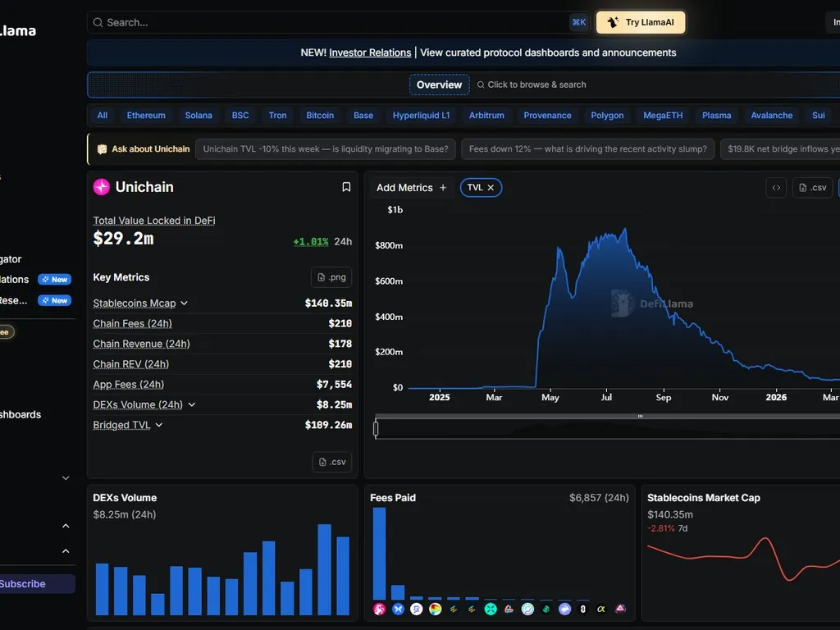Open the Provenance chain tab

[547, 115]
